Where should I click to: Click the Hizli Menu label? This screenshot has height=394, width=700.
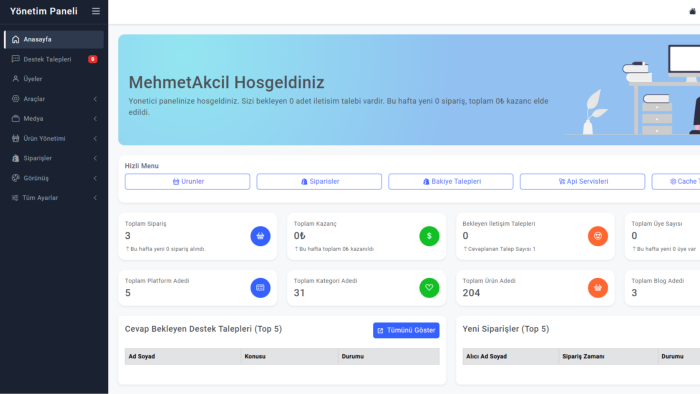[x=142, y=166]
